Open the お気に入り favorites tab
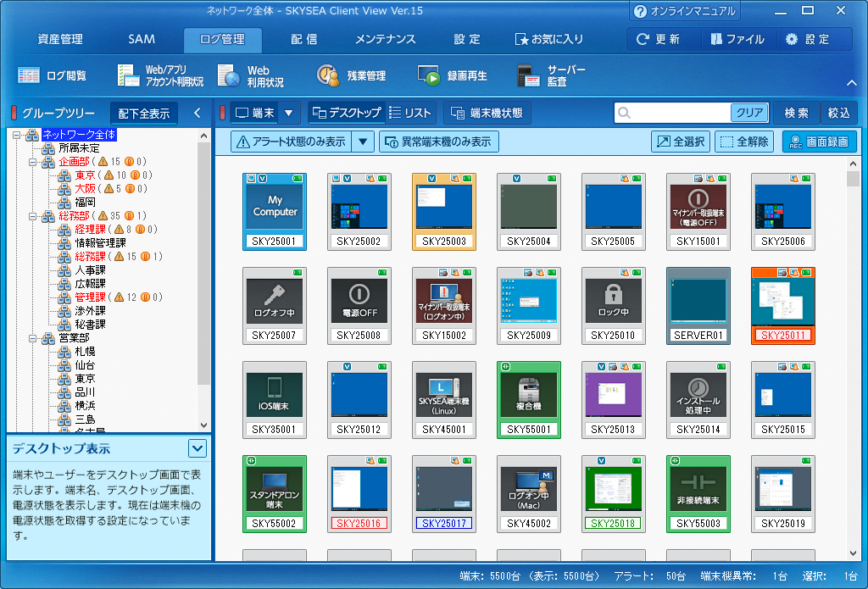 [x=549, y=39]
